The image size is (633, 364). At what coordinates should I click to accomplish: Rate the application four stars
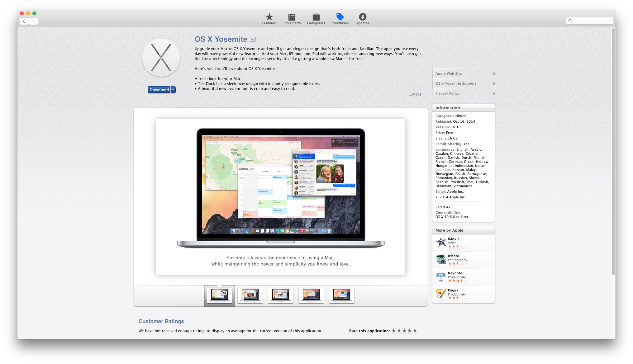tap(410, 331)
